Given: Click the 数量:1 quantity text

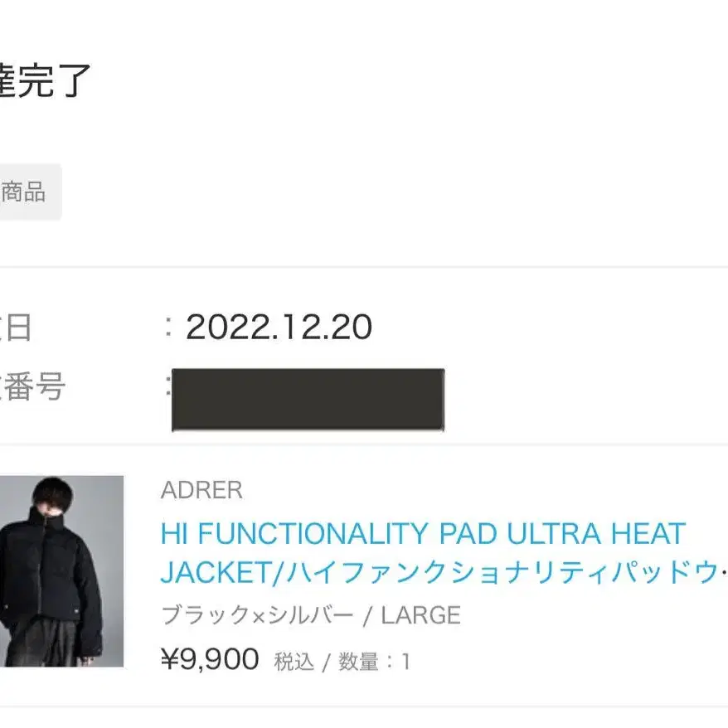Looking at the screenshot, I should 374,662.
